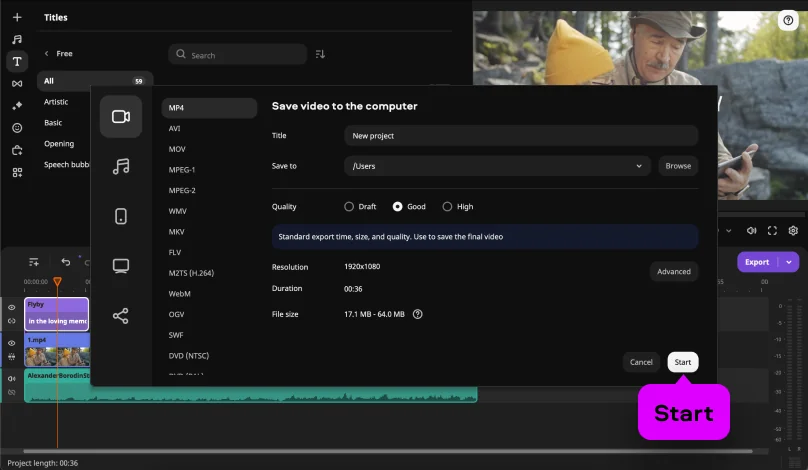Click the Browse button
Viewport: 808px width, 470px height.
coord(678,166)
